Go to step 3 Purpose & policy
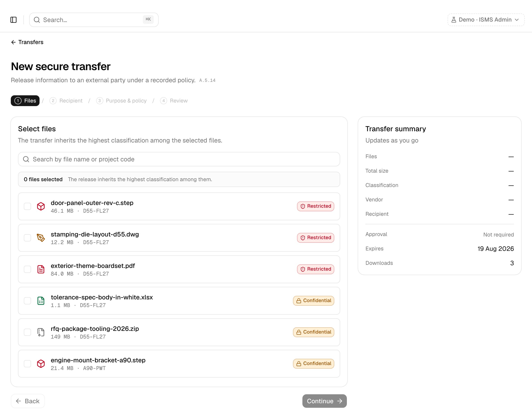The image size is (532, 419). point(121,100)
